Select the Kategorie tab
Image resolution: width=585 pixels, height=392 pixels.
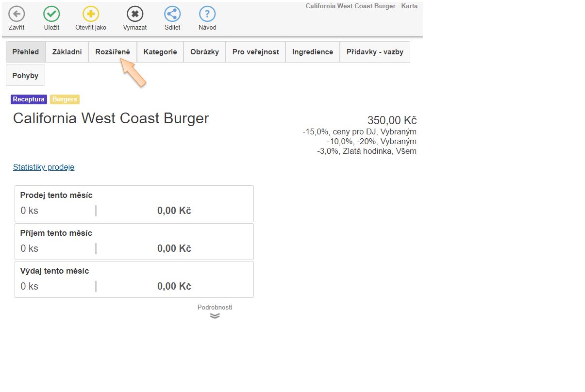(160, 52)
